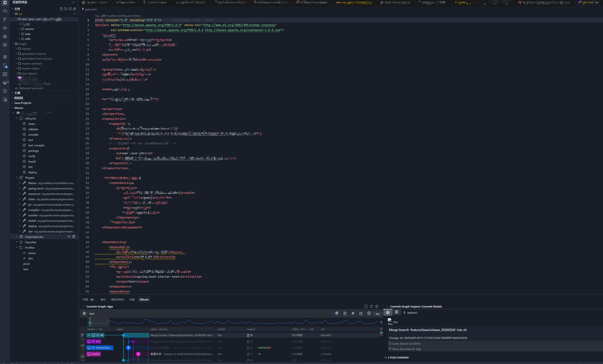This screenshot has height=364, width=603.
Task: Open Commit Graph in editor area
Action: [366, 307]
